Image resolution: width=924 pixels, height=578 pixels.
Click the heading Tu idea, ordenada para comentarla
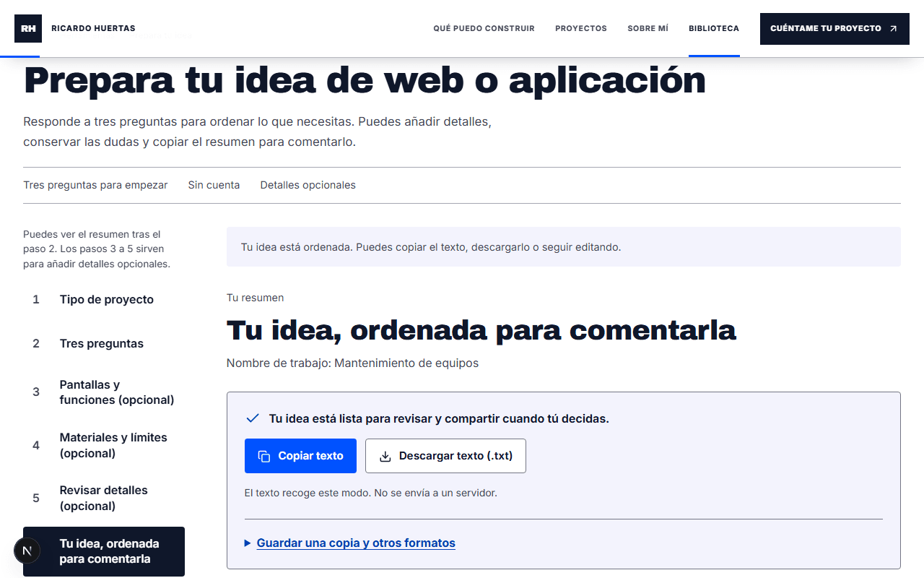[x=481, y=330]
